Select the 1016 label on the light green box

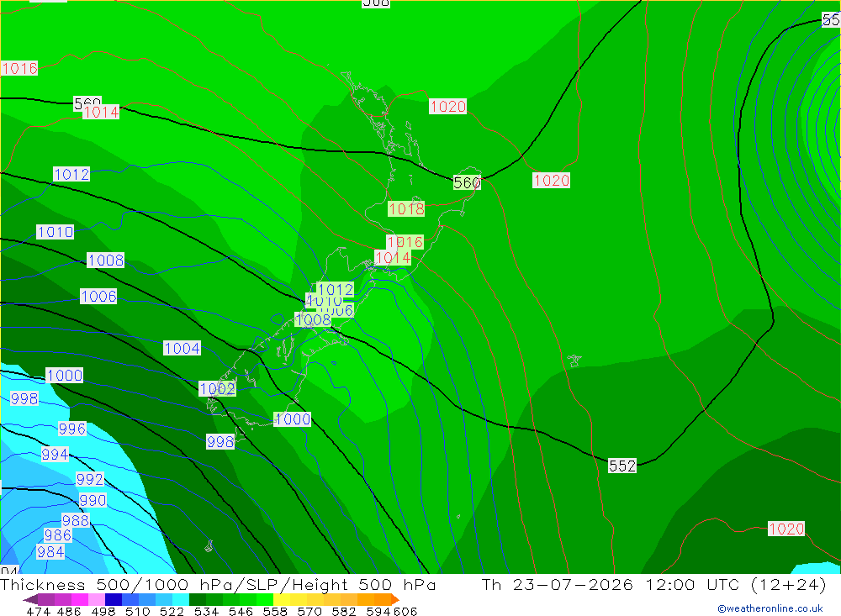(405, 242)
